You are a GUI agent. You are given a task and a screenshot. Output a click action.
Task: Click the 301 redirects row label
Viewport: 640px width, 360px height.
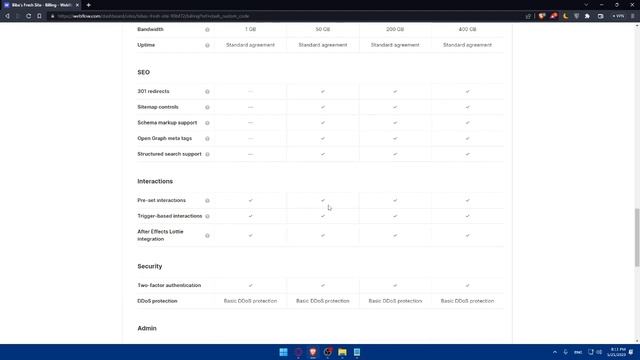pyautogui.click(x=153, y=91)
